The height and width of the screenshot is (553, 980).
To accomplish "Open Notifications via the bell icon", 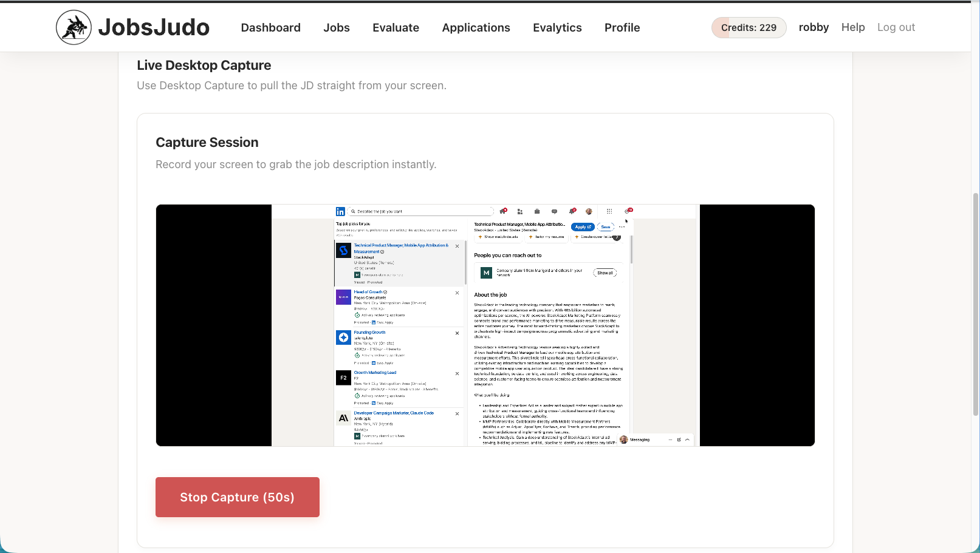I will [571, 211].
